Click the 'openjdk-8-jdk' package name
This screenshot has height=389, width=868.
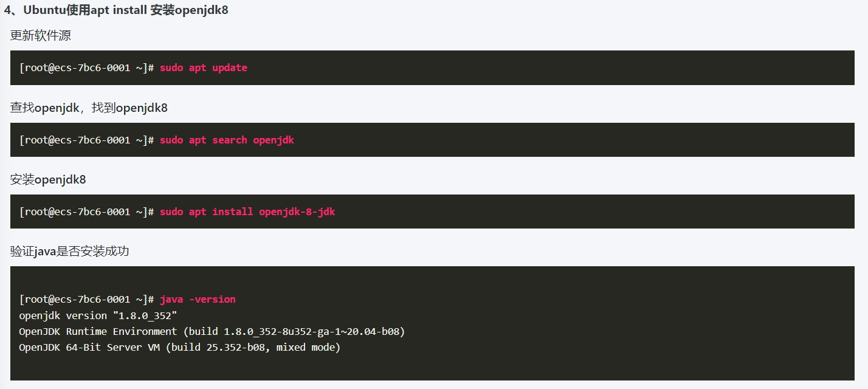(x=297, y=212)
